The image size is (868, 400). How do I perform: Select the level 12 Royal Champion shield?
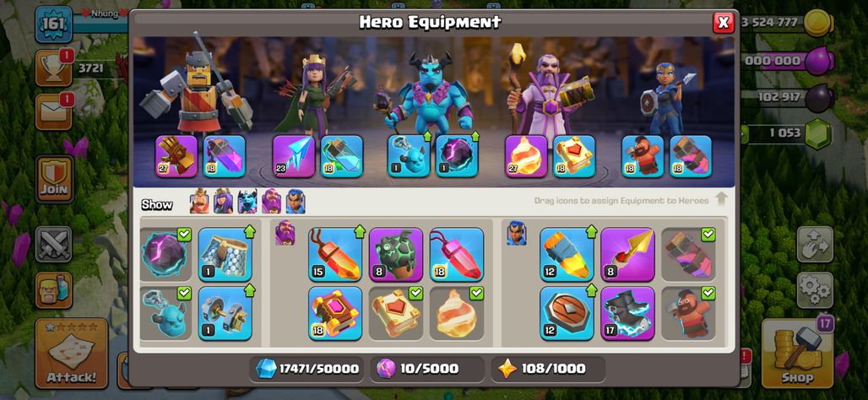(x=567, y=313)
